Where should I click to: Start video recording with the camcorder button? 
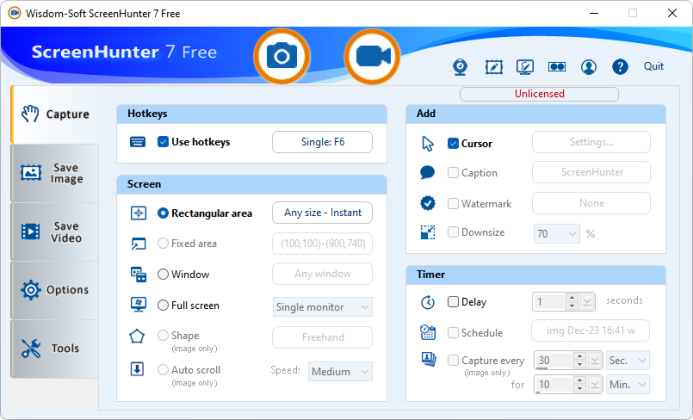[x=372, y=57]
